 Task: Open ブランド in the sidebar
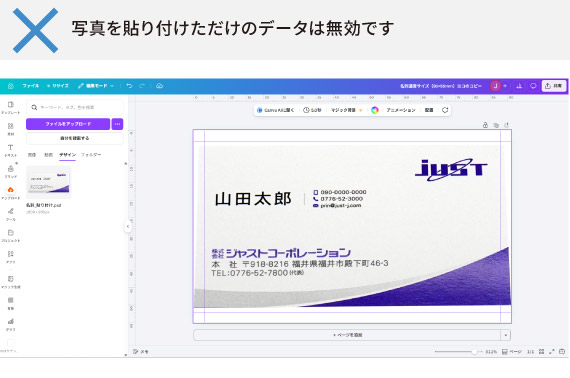click(11, 172)
